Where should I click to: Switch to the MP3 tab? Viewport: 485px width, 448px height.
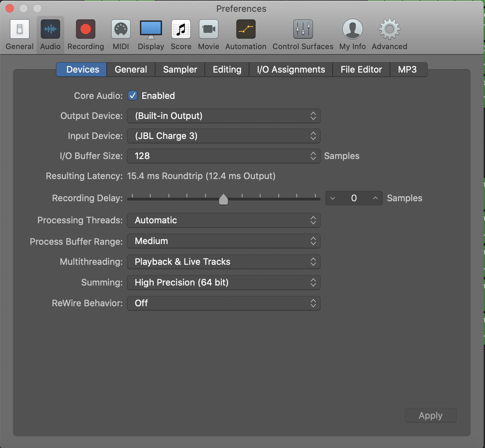coord(409,69)
